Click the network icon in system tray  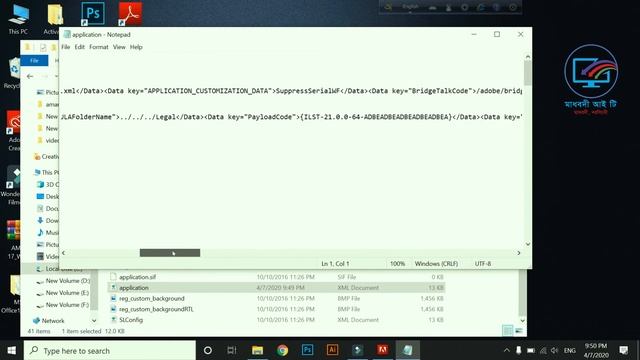pos(543,350)
